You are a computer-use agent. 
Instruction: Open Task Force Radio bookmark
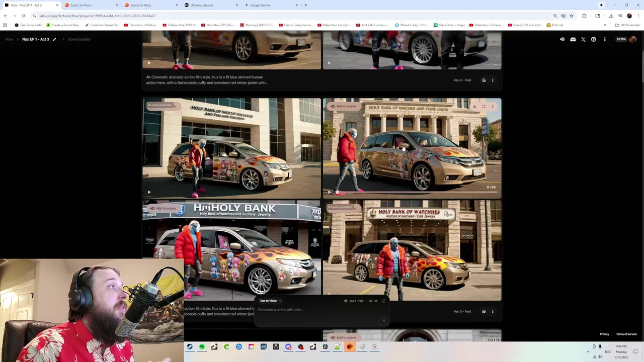pyautogui.click(x=29, y=25)
